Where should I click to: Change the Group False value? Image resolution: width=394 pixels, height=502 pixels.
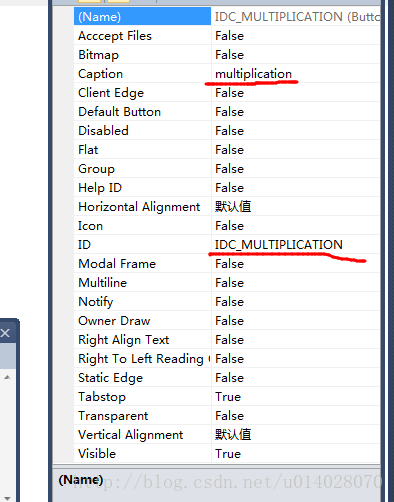(x=296, y=169)
